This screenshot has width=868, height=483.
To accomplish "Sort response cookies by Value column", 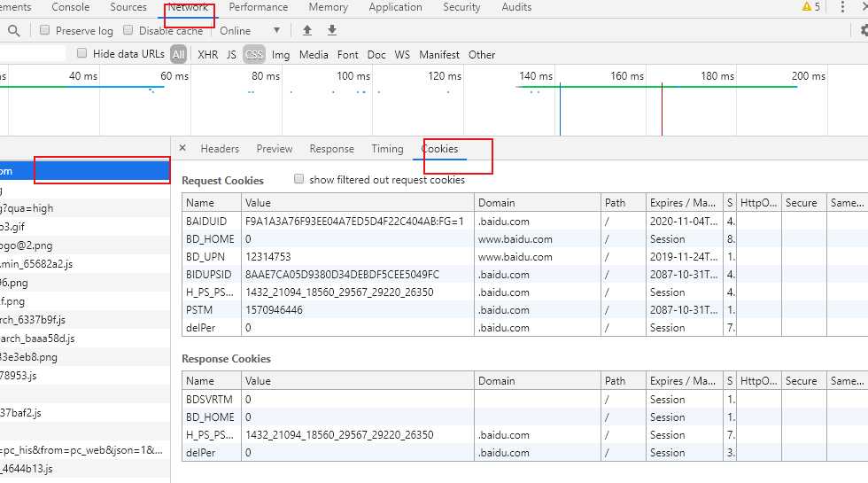I will (x=358, y=380).
